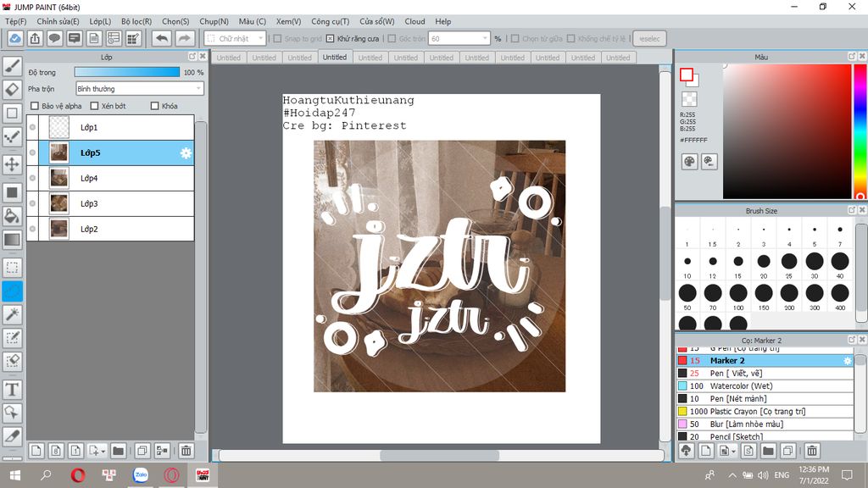The height and width of the screenshot is (488, 868).
Task: Select the Magic Wand tool
Action: [x=12, y=314]
